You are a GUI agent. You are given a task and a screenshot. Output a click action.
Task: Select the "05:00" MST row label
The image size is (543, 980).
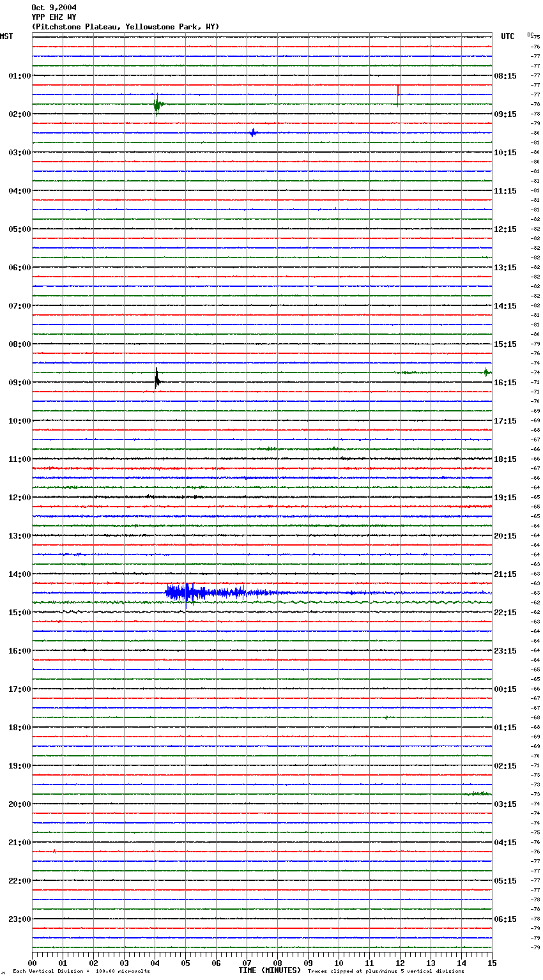click(20, 229)
